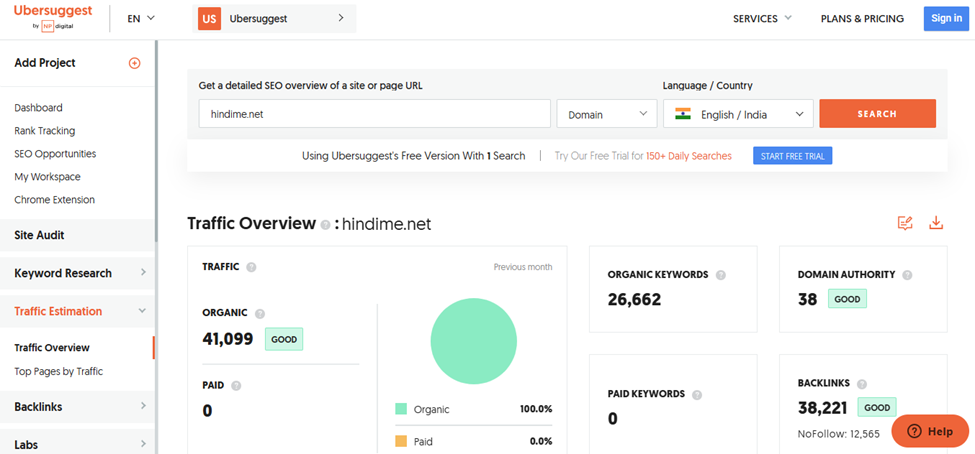The image size is (975, 454).
Task: Click help icon next to ORGANIC label
Action: click(260, 313)
